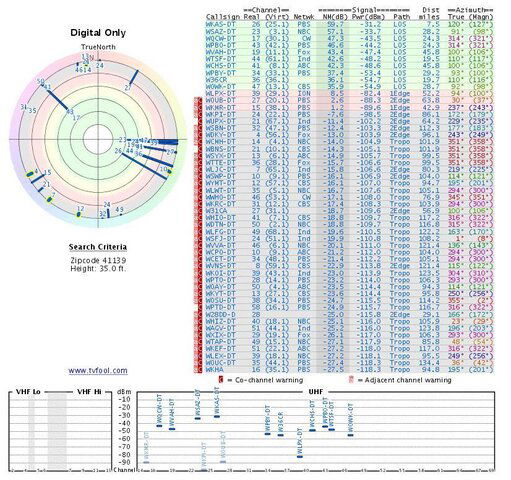Click the WVAH-DT marker in the UHF spectrum chart
The width and height of the screenshot is (511, 480).
point(172,429)
